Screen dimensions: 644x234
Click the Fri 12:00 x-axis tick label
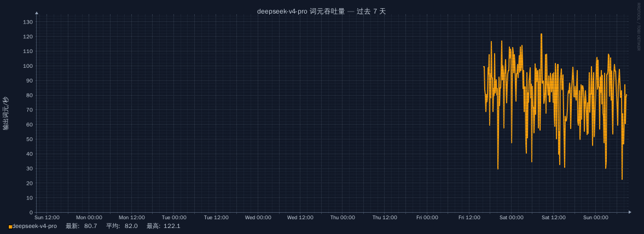469,218
